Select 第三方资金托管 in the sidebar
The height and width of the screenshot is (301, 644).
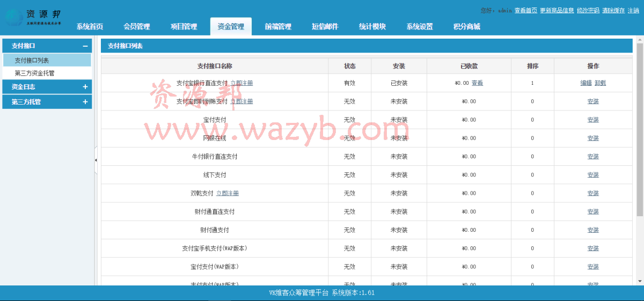[47, 73]
